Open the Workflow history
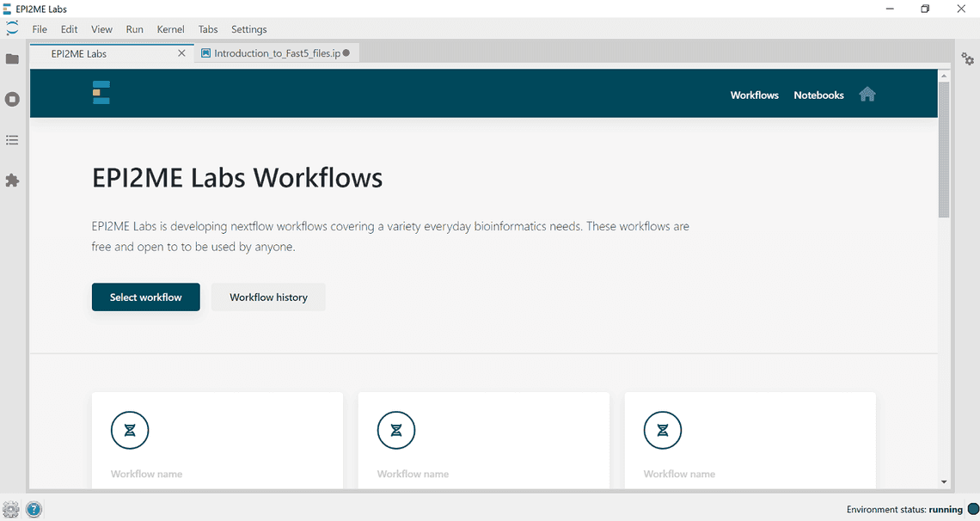This screenshot has width=980, height=521. pos(268,297)
